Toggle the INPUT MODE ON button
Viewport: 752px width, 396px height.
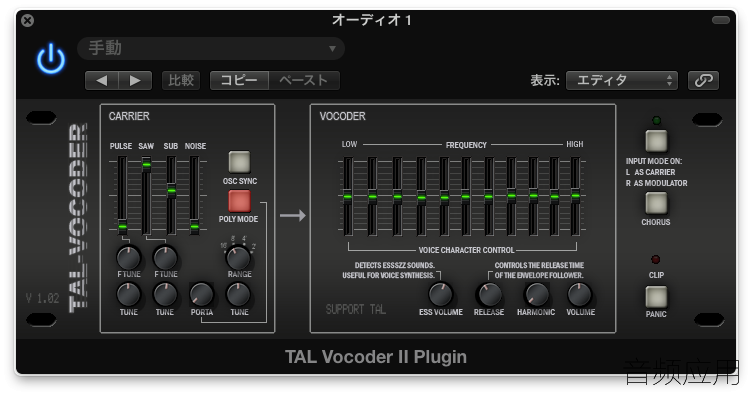tap(656, 140)
